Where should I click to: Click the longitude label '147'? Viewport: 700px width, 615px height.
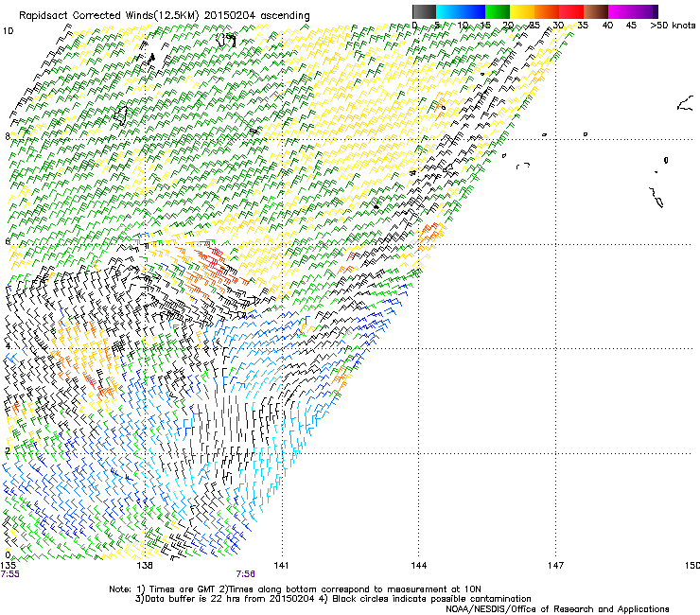click(556, 566)
